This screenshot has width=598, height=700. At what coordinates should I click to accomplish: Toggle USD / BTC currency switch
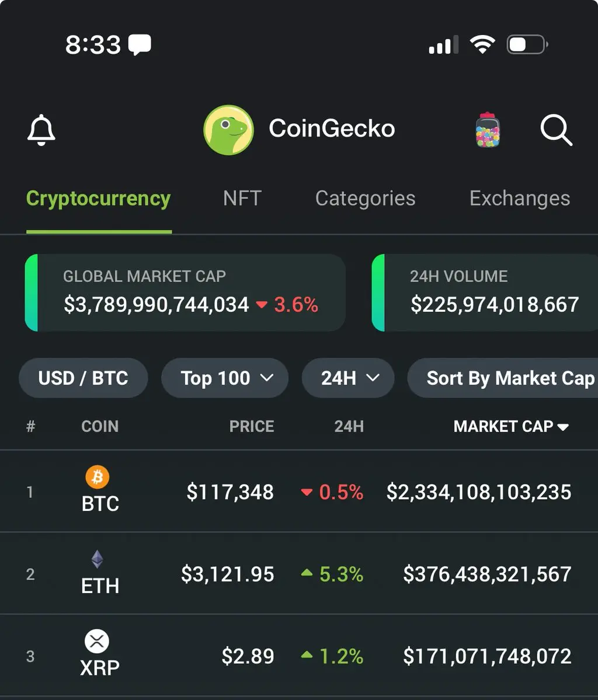coord(84,378)
